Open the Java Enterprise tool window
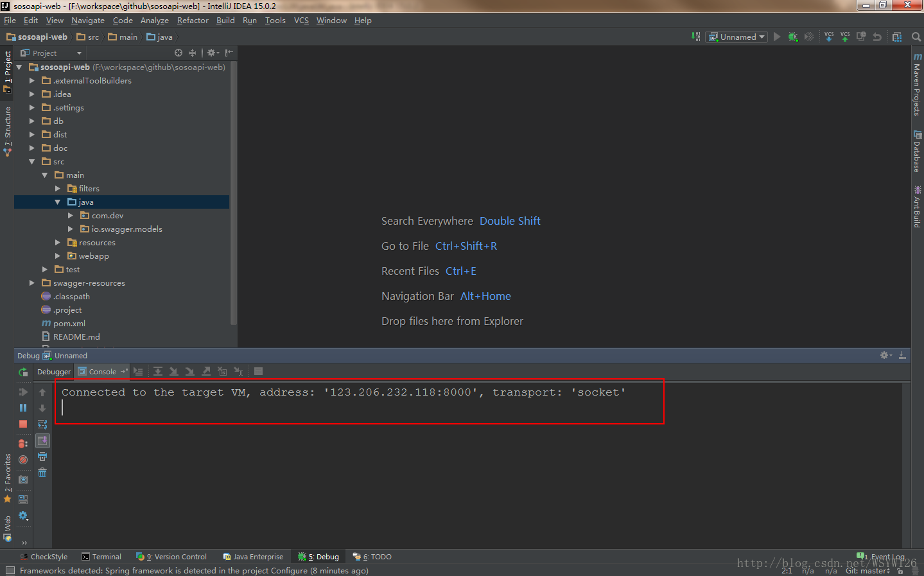 click(x=253, y=557)
